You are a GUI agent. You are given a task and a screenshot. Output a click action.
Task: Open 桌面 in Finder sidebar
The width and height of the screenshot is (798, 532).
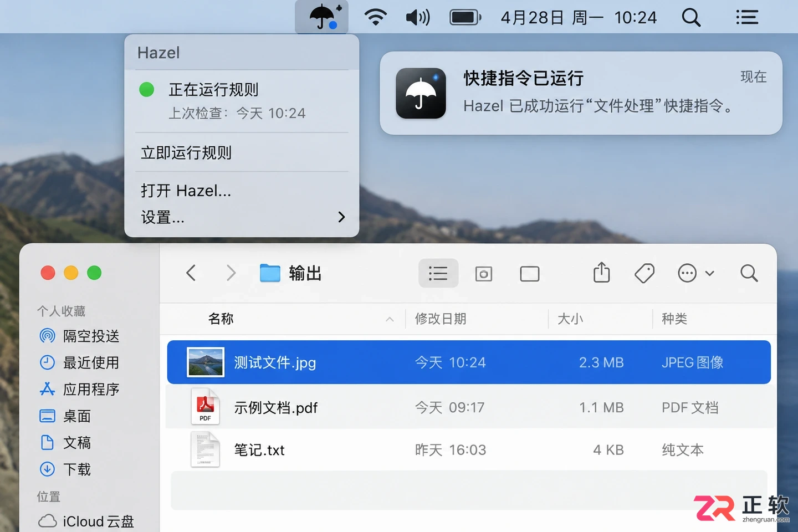tap(65, 416)
